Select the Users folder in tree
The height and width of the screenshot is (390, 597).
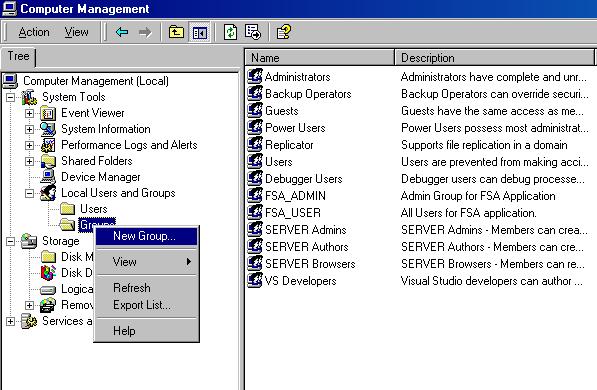[x=93, y=209]
